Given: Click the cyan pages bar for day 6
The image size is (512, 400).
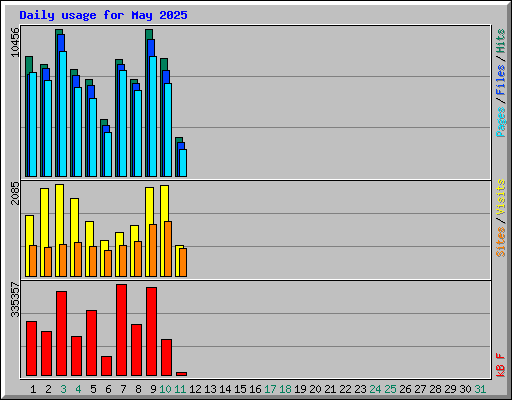Looking at the screenshot, I should [108, 154].
